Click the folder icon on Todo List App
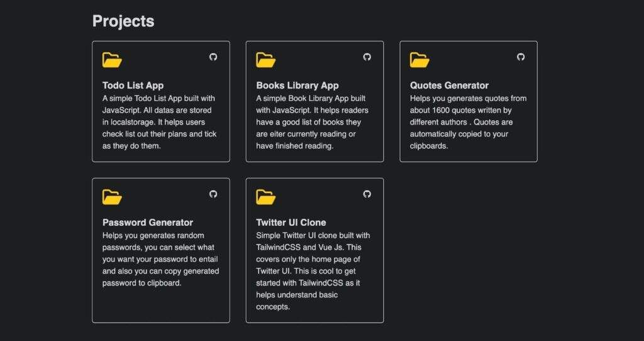The height and width of the screenshot is (341, 644). click(112, 60)
